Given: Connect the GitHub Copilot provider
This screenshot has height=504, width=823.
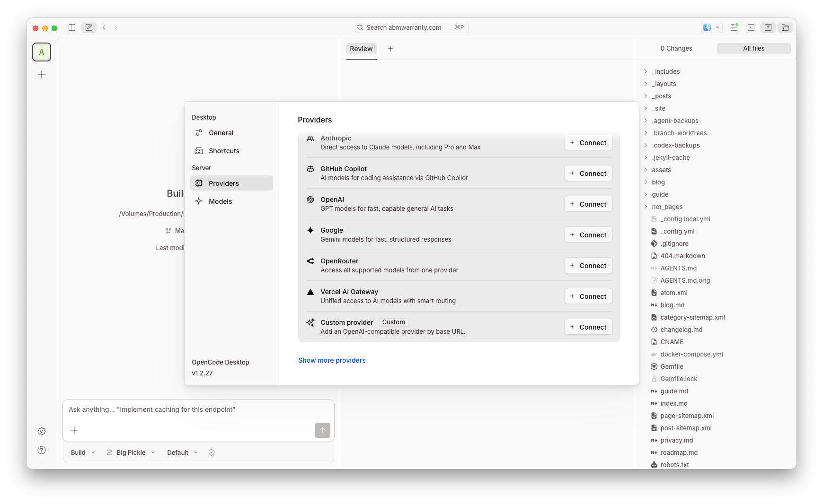Looking at the screenshot, I should pos(588,174).
